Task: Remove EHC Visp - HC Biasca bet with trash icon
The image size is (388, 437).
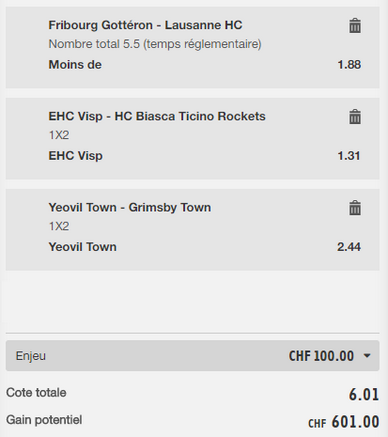Action: pyautogui.click(x=355, y=117)
